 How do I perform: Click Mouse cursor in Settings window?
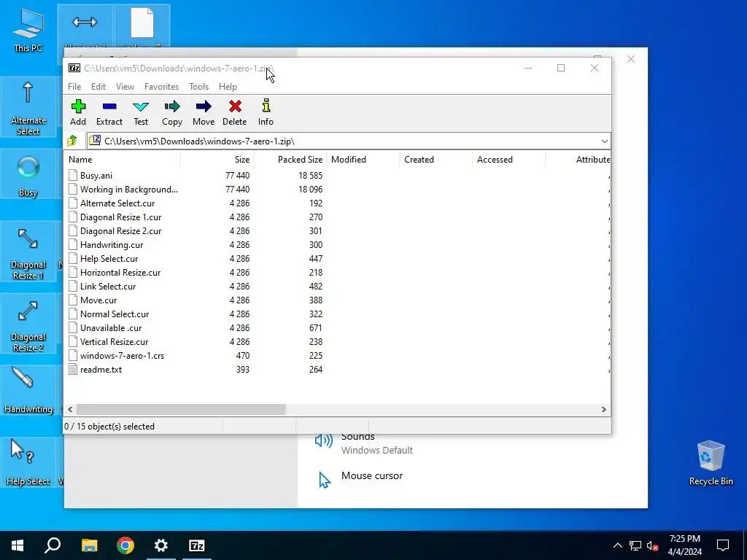tap(371, 475)
